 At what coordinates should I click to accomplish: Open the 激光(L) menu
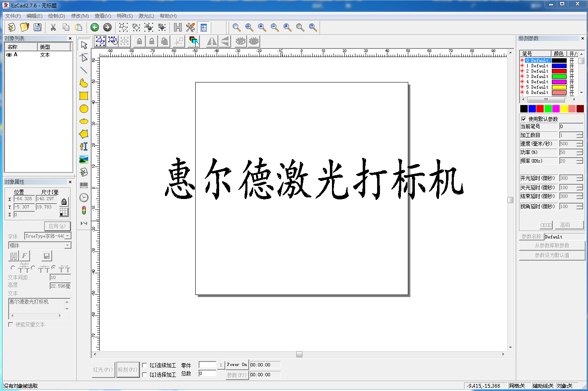pos(146,16)
